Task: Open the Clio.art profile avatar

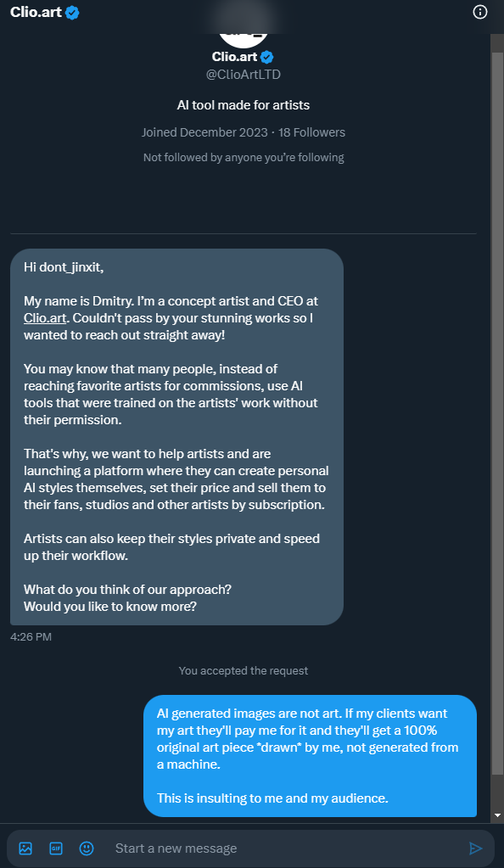Action: (244, 39)
